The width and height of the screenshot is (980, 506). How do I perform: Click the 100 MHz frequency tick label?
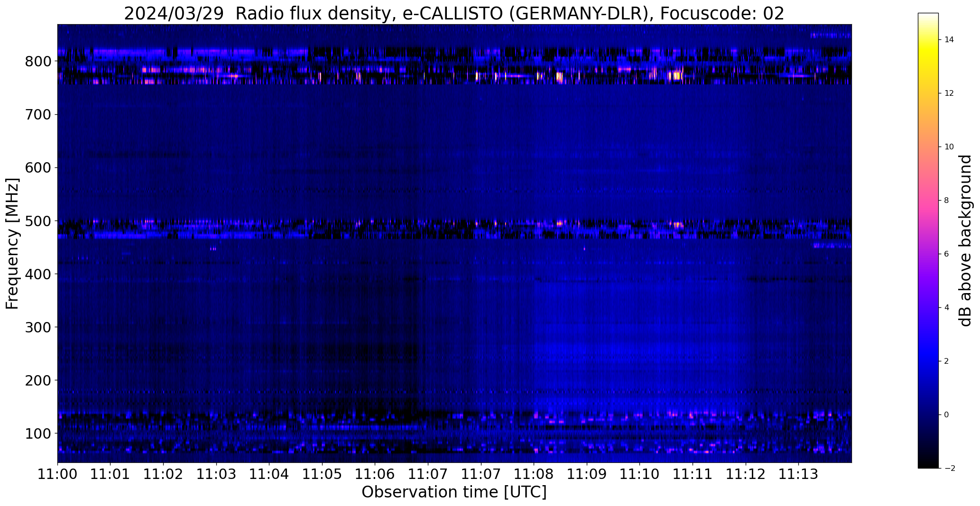tap(38, 433)
